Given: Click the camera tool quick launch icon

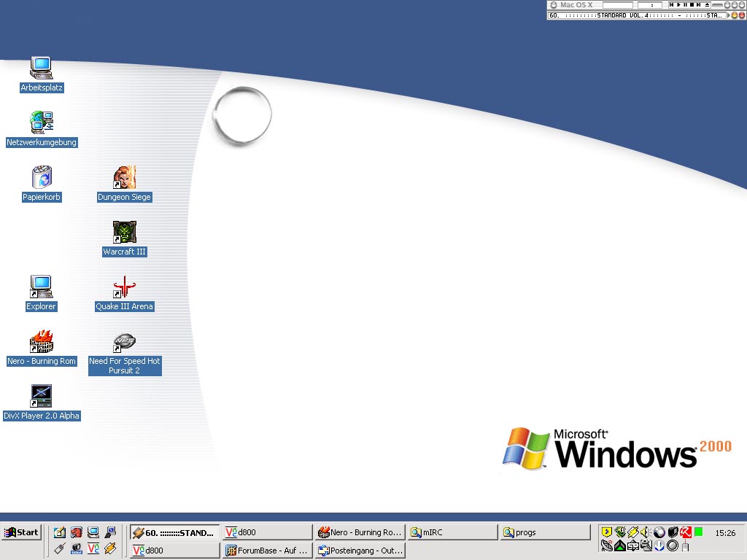Looking at the screenshot, I should (x=76, y=548).
